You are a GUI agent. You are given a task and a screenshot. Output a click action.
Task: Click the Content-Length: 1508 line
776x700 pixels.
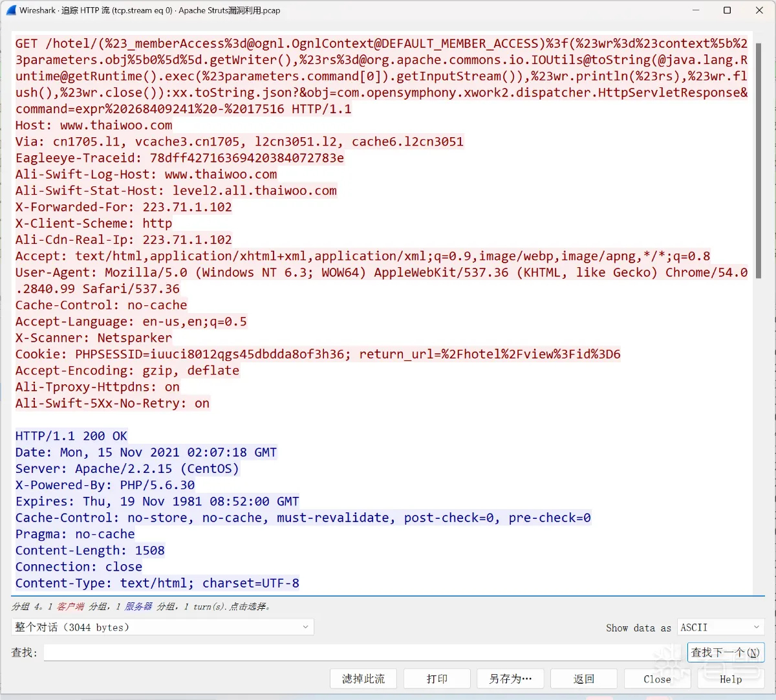pos(90,551)
